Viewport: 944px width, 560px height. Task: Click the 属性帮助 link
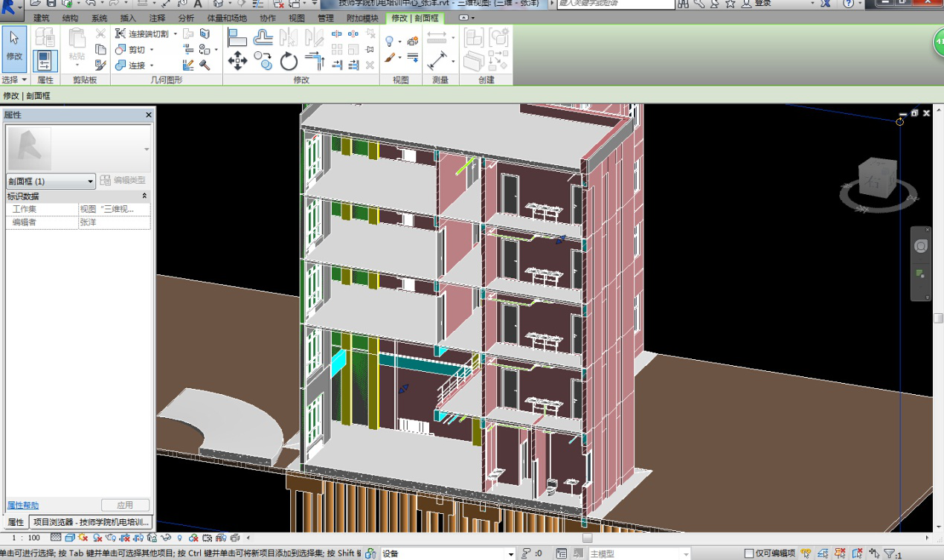(x=23, y=505)
